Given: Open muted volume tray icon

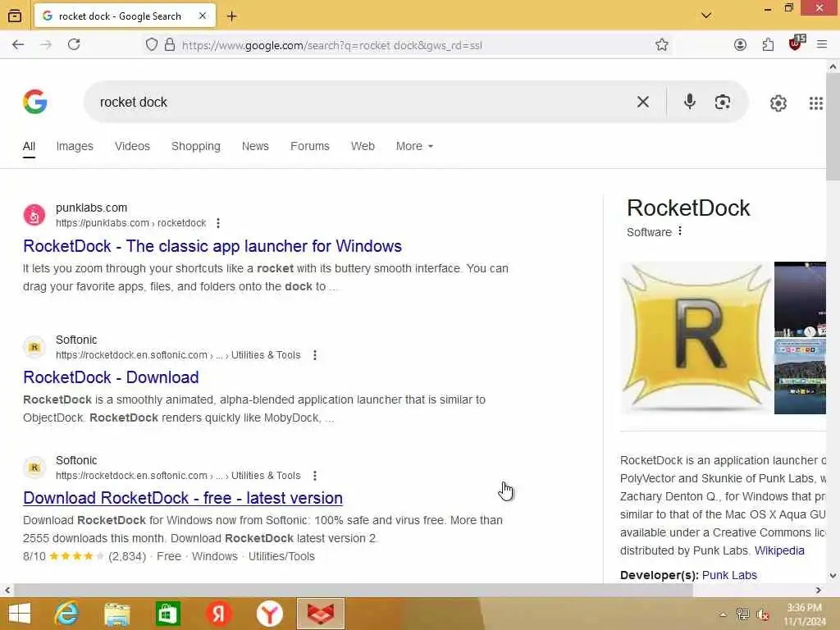Looking at the screenshot, I should click(x=762, y=614).
